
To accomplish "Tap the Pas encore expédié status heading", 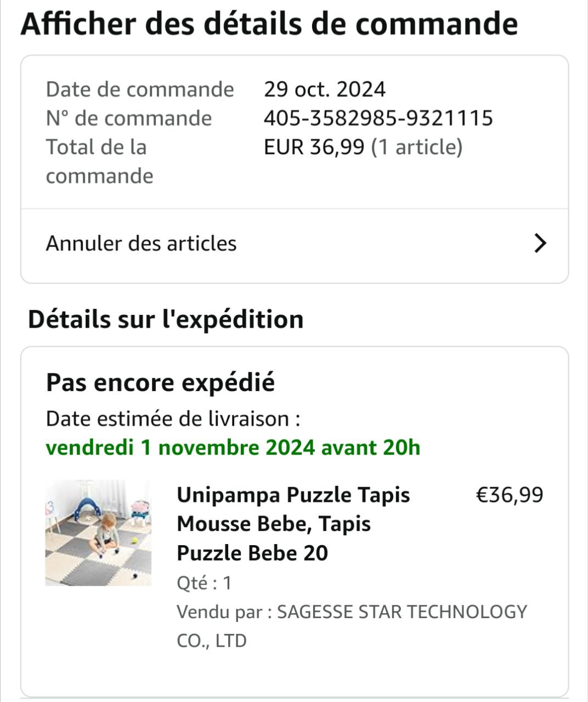I will 160,383.
